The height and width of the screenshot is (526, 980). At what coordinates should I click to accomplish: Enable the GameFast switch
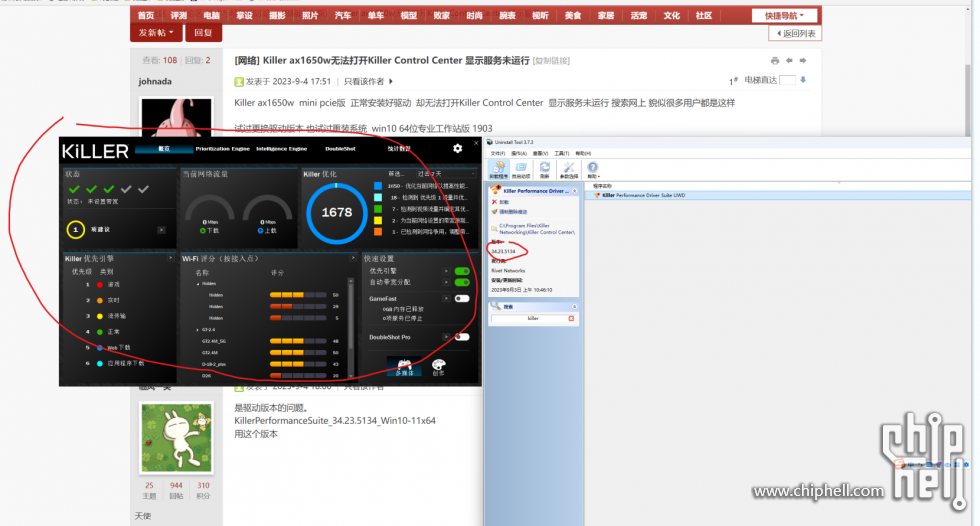tap(462, 299)
